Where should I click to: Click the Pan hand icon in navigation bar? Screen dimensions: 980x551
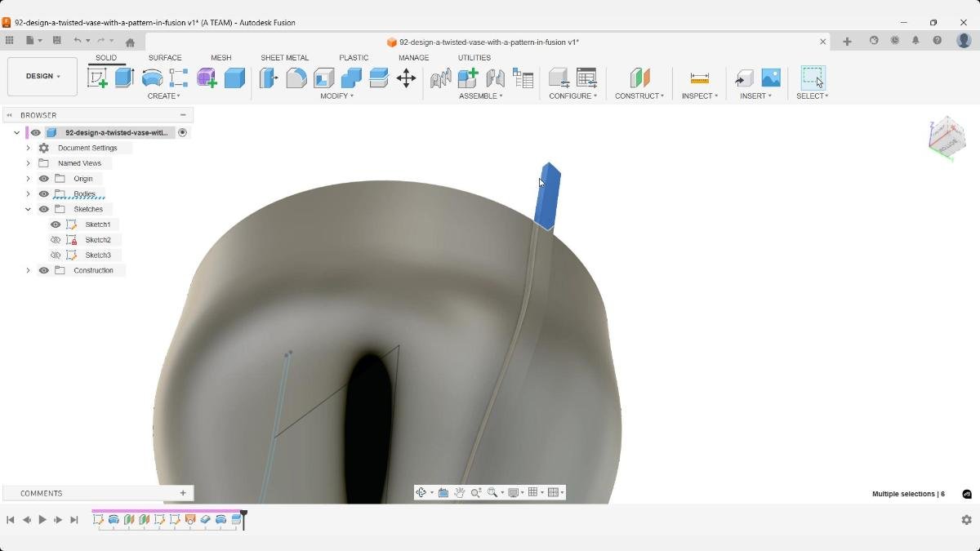tap(460, 492)
